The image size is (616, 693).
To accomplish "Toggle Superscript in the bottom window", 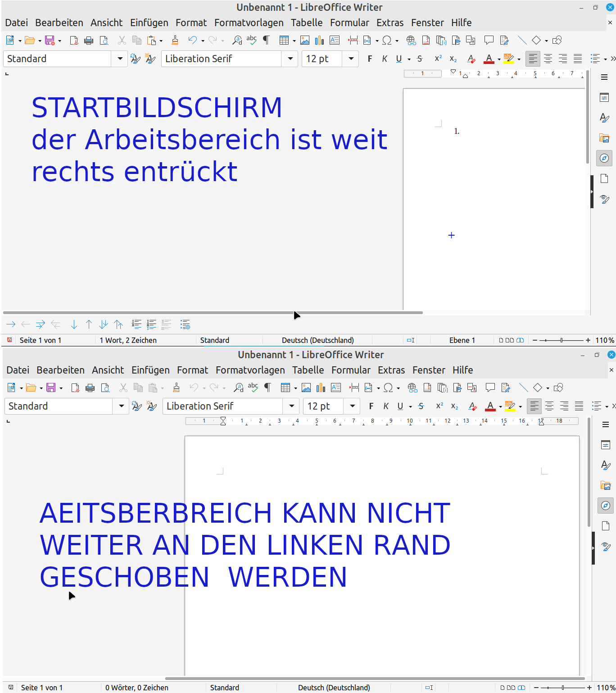I will coord(439,406).
